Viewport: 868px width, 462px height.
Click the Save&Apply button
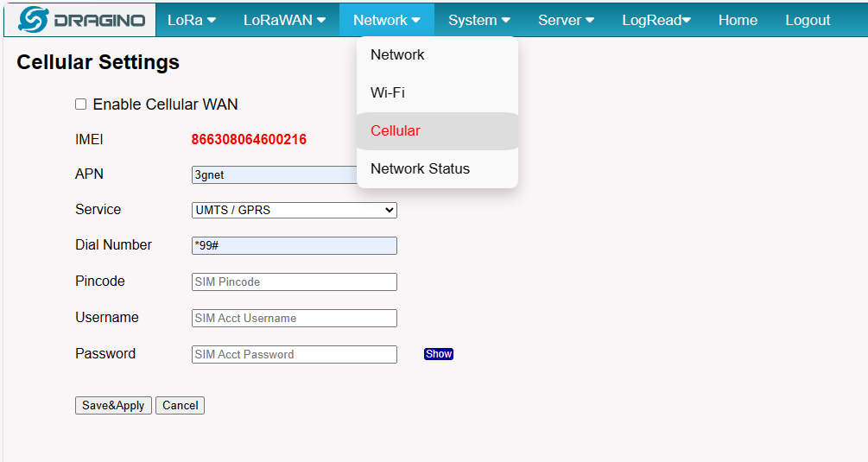coord(113,406)
